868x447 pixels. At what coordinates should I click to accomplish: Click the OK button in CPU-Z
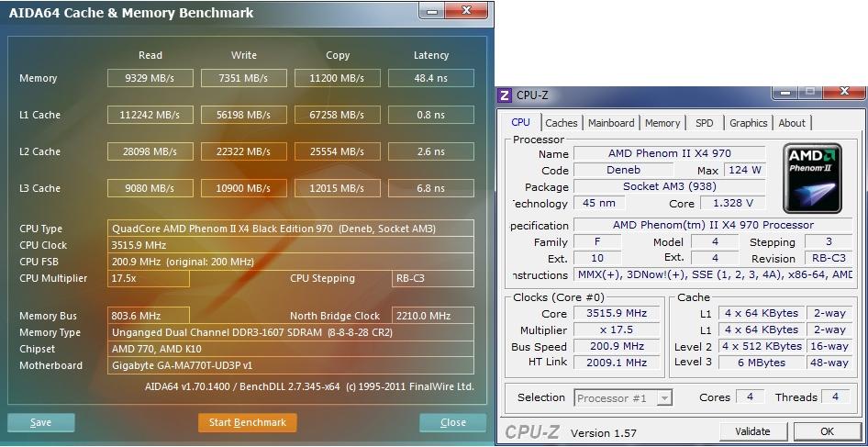click(827, 431)
